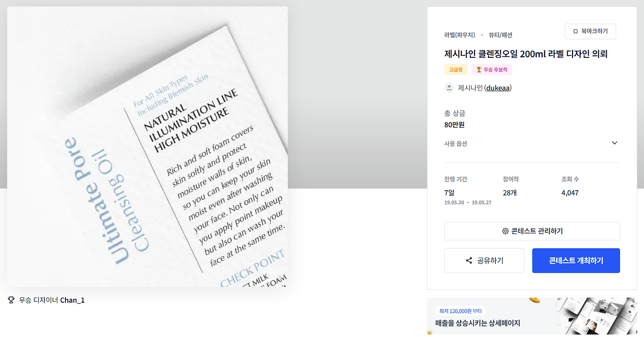The height and width of the screenshot is (337, 644).
Task: Open the 사용 옵션 section label
Action: [x=456, y=144]
